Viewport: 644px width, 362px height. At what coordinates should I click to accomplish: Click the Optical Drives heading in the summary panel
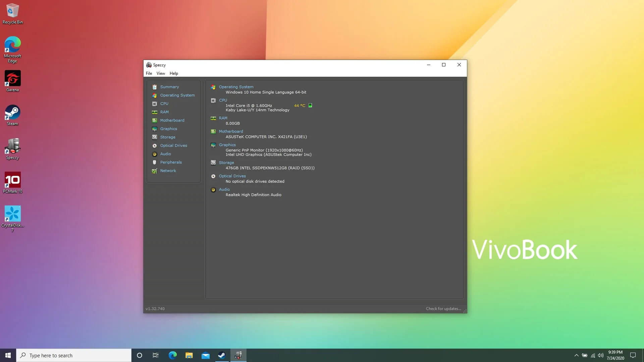pos(232,176)
